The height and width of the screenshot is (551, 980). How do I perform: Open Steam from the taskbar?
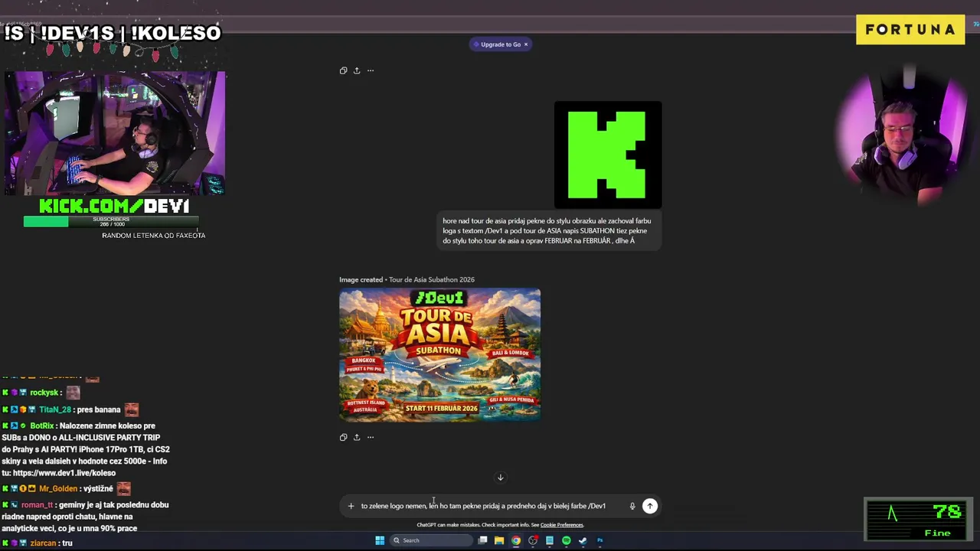click(x=583, y=540)
